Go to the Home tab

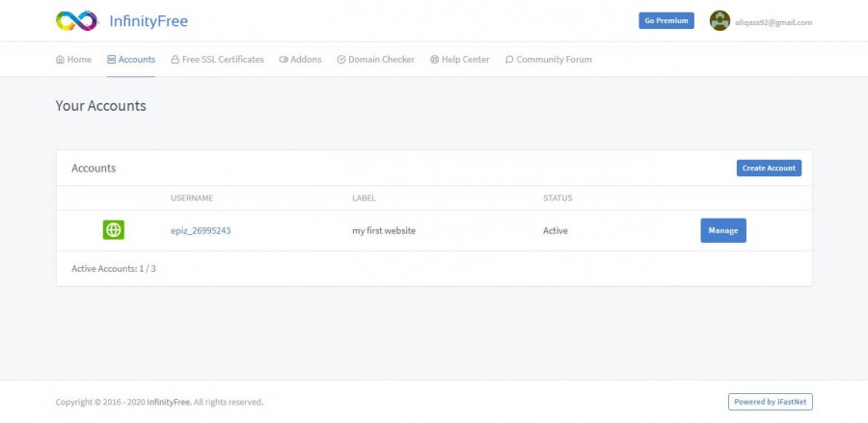click(x=73, y=59)
